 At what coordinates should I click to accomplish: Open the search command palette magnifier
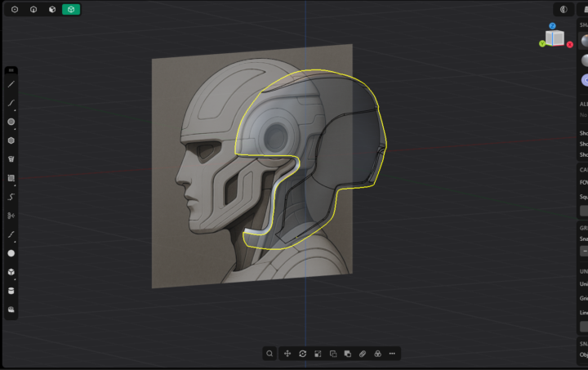click(x=269, y=354)
